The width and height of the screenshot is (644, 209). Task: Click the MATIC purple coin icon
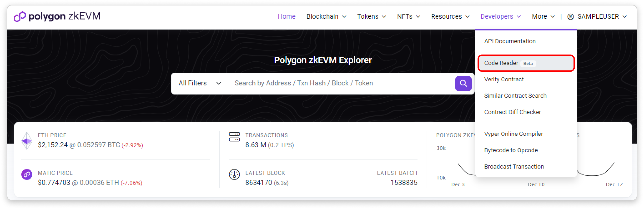pyautogui.click(x=27, y=174)
